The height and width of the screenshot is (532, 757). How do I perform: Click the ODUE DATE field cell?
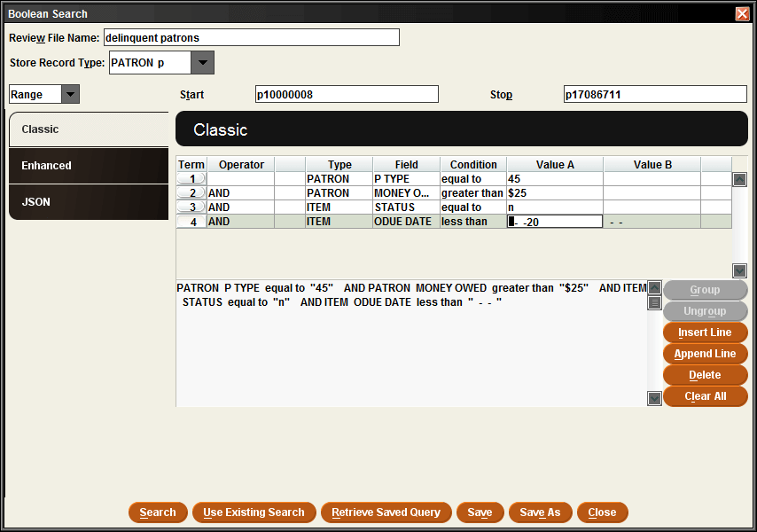(406, 222)
